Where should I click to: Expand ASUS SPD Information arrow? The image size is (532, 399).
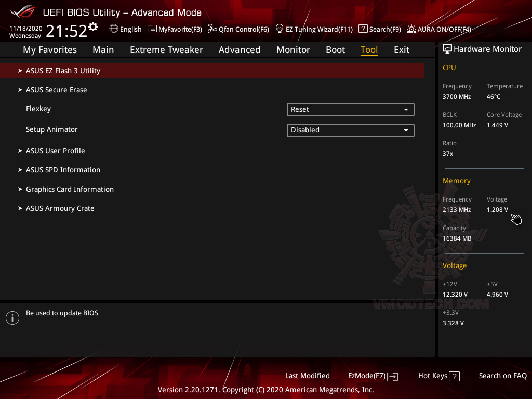pos(20,170)
